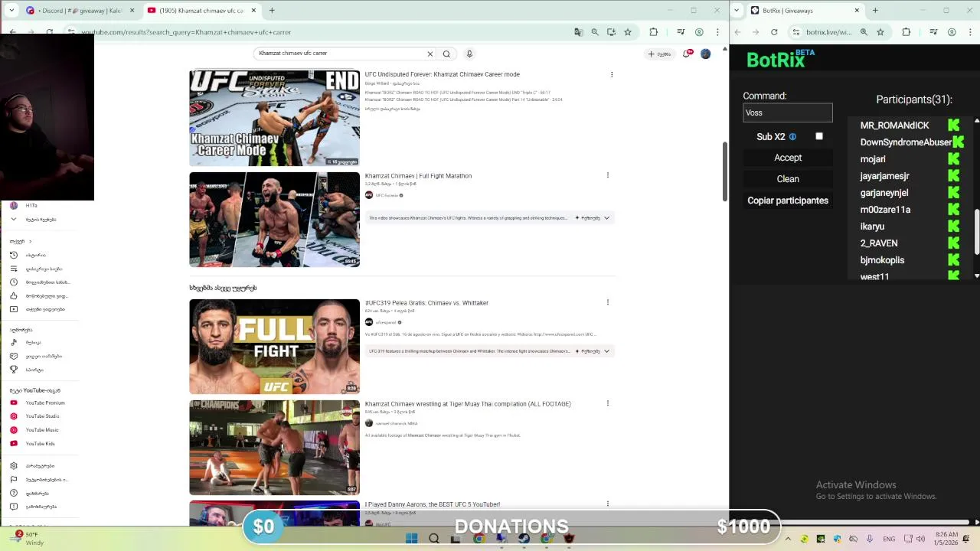Open YouTube account avatar menu
This screenshot has height=551, width=980.
coord(705,54)
